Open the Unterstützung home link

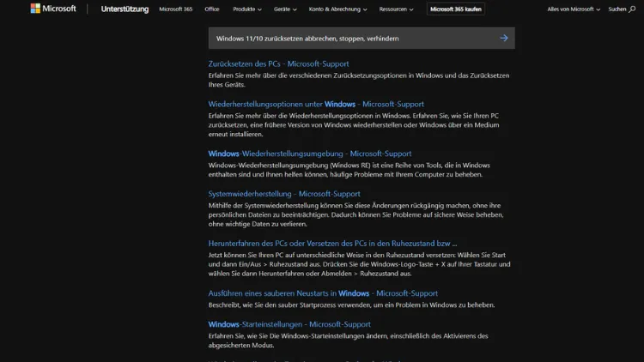coord(125,9)
